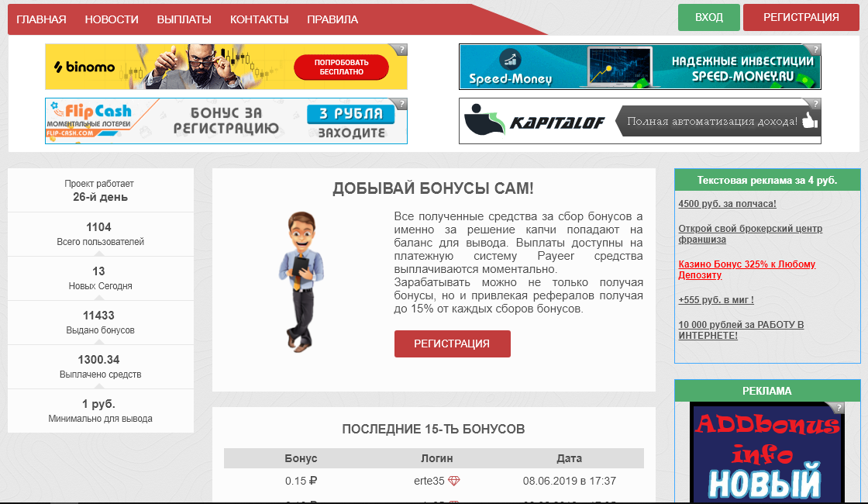Click the red РЕГИСТРАЦИЯ button under description
Image resolution: width=868 pixels, height=504 pixels.
coord(453,344)
